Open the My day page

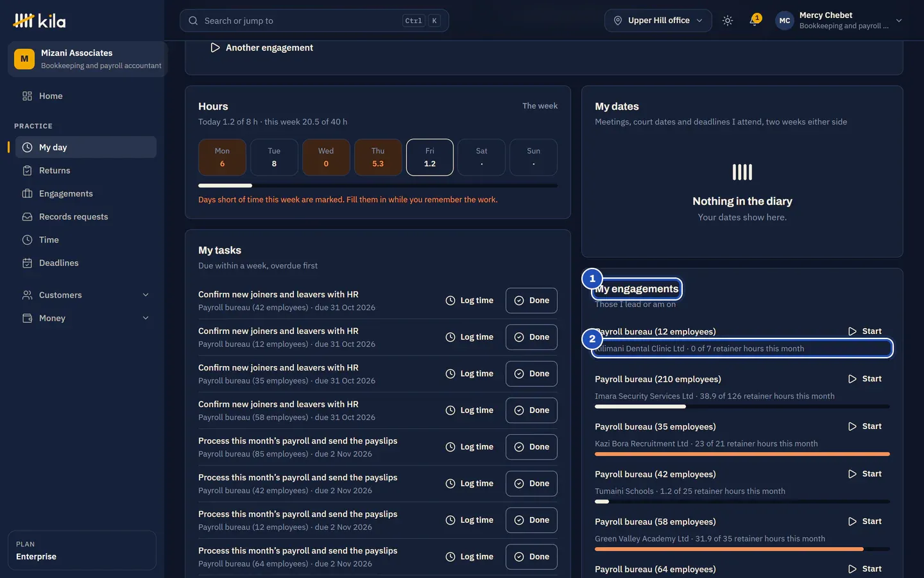[x=86, y=147]
